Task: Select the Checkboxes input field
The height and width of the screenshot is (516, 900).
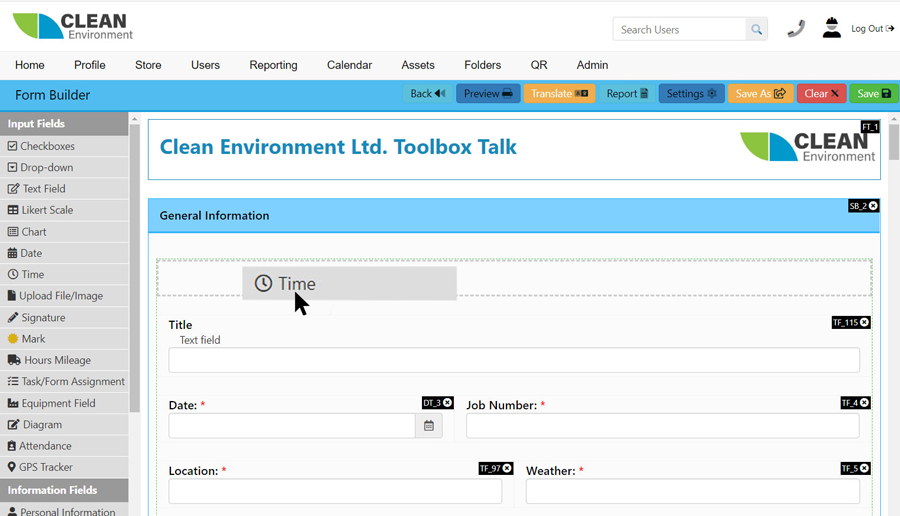Action: (64, 146)
